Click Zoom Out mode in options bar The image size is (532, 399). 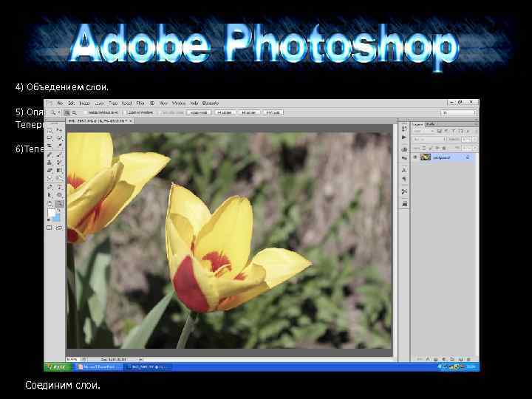75,112
